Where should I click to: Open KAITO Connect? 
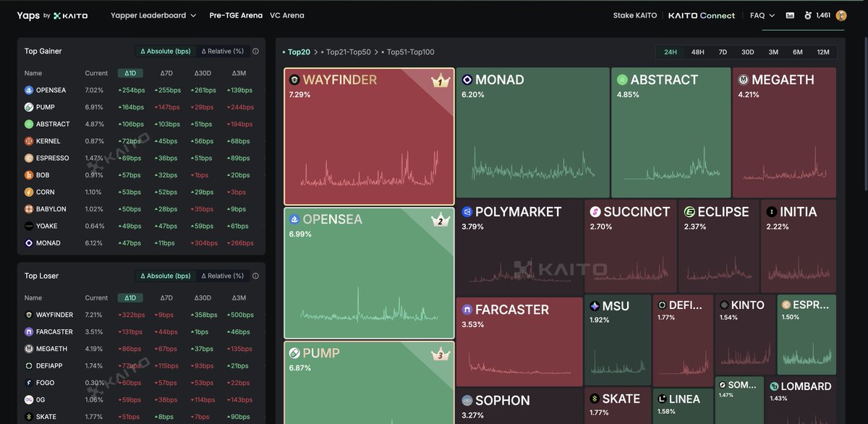[702, 15]
